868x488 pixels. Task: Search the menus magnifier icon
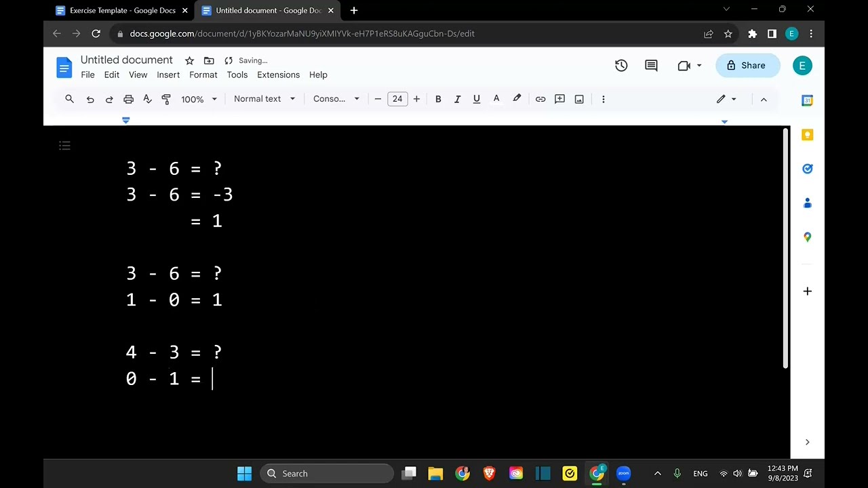click(69, 99)
